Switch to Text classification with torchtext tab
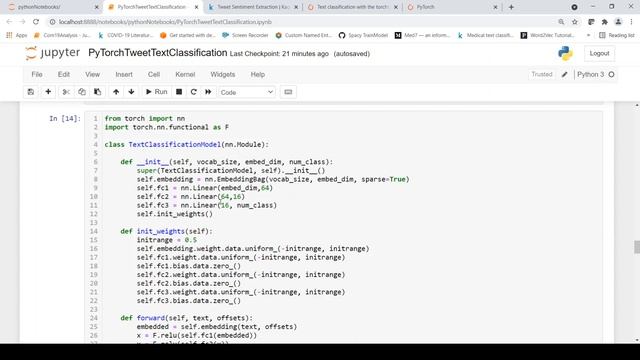Screen dimensions: 640x360 pyautogui.click(x=352, y=7)
